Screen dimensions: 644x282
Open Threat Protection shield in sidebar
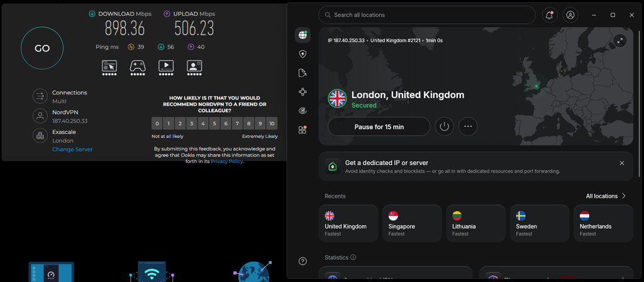[303, 54]
